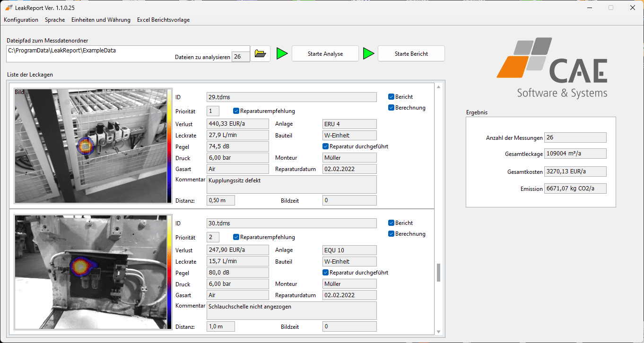Click the leak list scrollbar thumb
The height and width of the screenshot is (343, 644).
[438, 273]
